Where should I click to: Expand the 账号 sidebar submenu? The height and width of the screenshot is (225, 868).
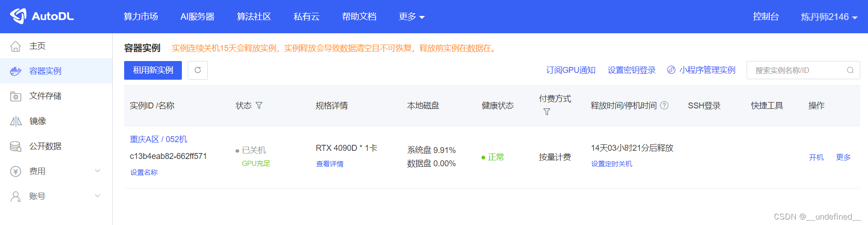(x=97, y=196)
